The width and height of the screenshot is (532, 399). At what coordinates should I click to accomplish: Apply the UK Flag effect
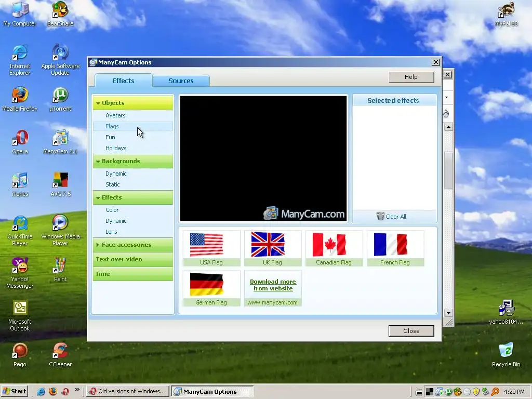coord(272,248)
